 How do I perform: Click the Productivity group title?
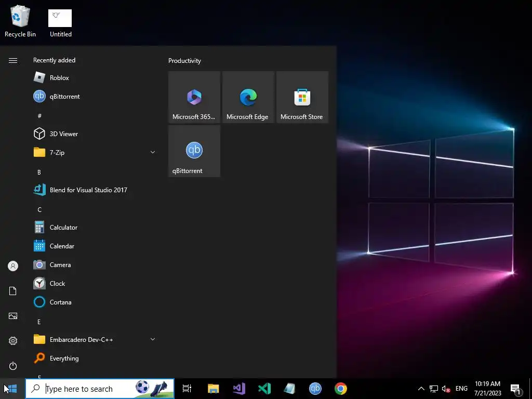coord(184,61)
